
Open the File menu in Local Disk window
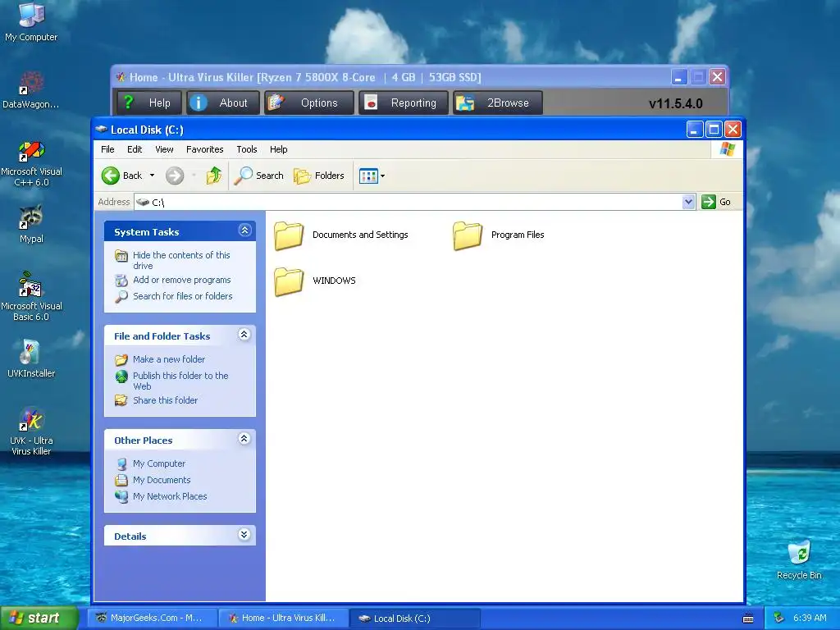tap(107, 149)
